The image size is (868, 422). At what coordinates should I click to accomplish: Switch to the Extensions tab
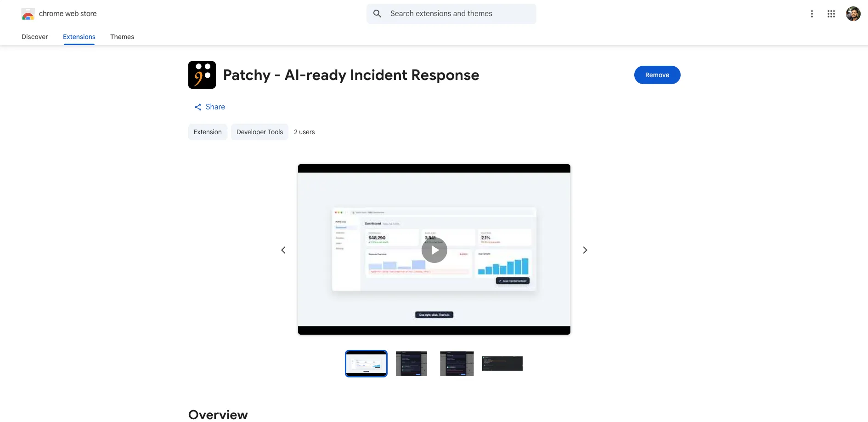[79, 37]
